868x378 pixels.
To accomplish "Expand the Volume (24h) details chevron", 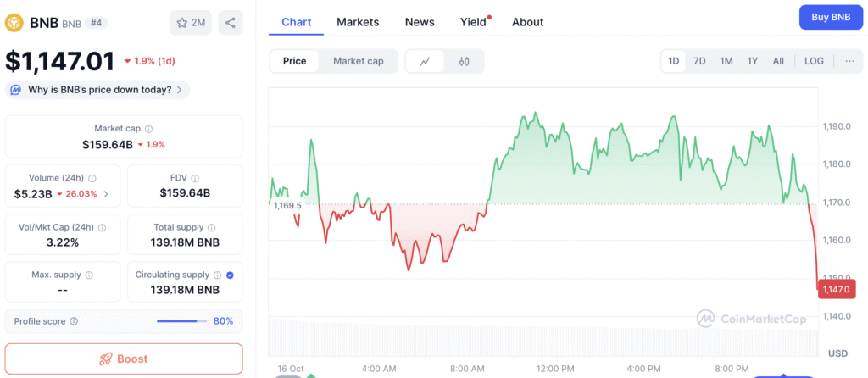I will (x=106, y=194).
